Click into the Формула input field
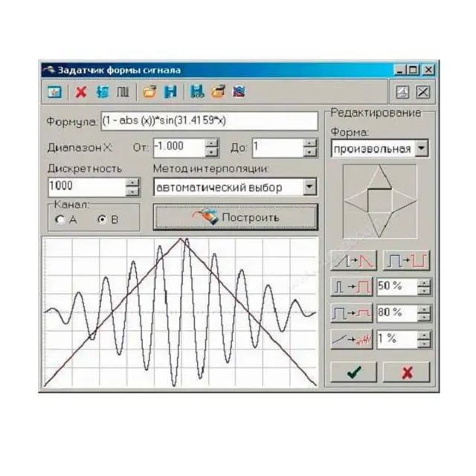The width and height of the screenshot is (476, 476). (x=208, y=120)
